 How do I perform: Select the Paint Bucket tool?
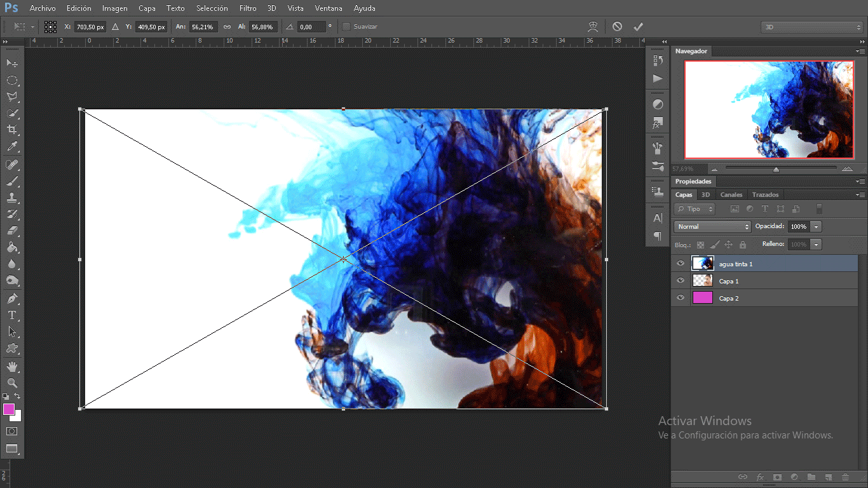coord(12,247)
